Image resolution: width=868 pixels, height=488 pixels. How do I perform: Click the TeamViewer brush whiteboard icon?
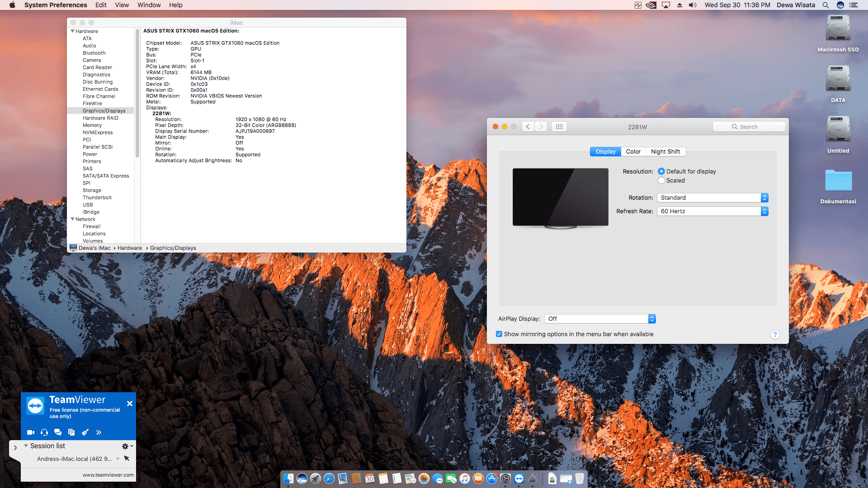pos(85,432)
